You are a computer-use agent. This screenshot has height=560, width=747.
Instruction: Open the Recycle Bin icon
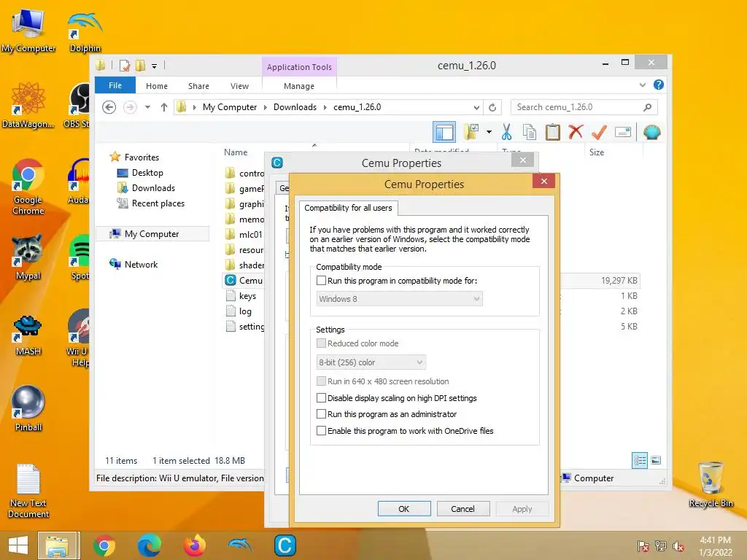pos(711,484)
